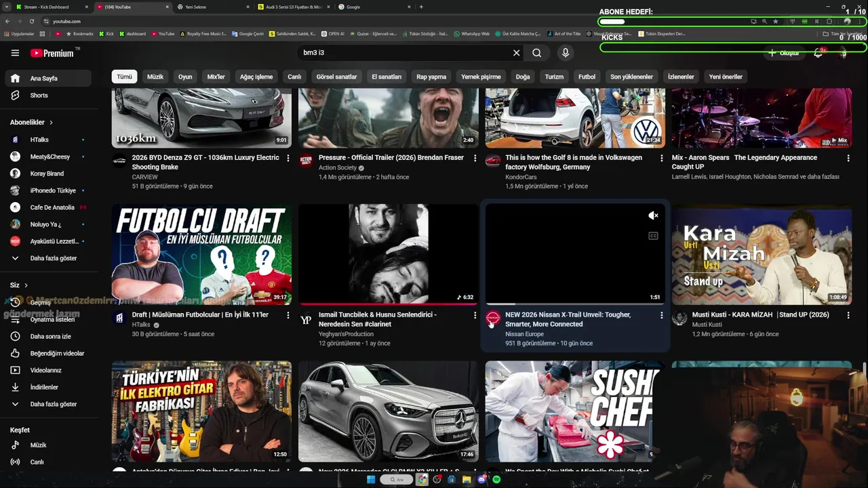Image resolution: width=868 pixels, height=488 pixels.
Task: Expand the Siz section arrow
Action: [x=26, y=285]
